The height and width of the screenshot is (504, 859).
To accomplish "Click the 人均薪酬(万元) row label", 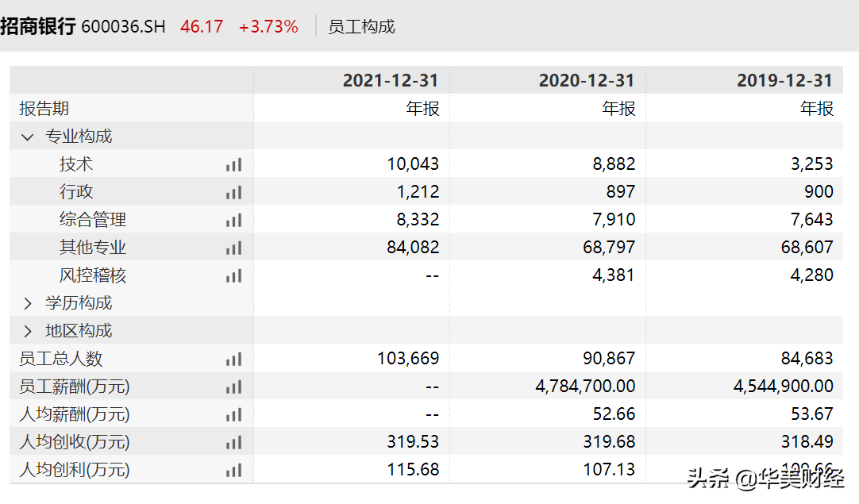I will click(x=75, y=414).
